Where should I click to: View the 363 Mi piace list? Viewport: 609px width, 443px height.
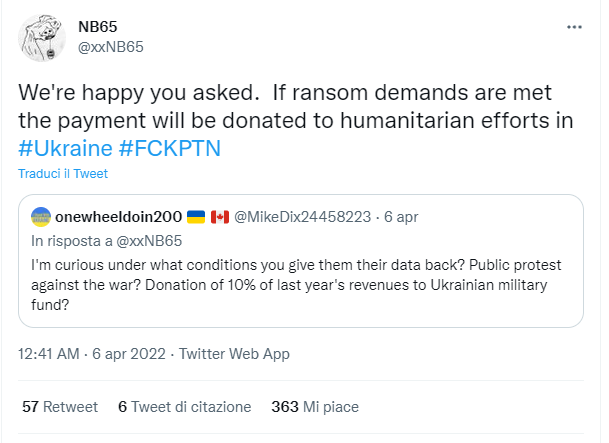click(x=315, y=407)
